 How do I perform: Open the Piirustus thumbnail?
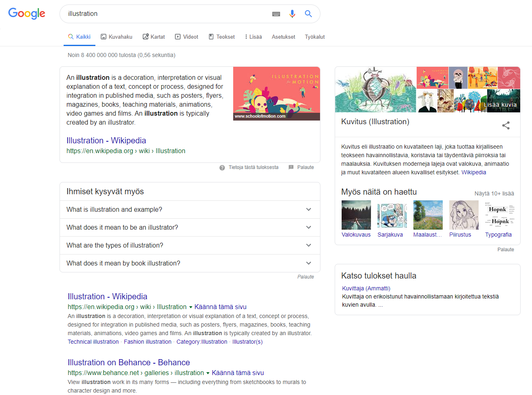coord(464,215)
